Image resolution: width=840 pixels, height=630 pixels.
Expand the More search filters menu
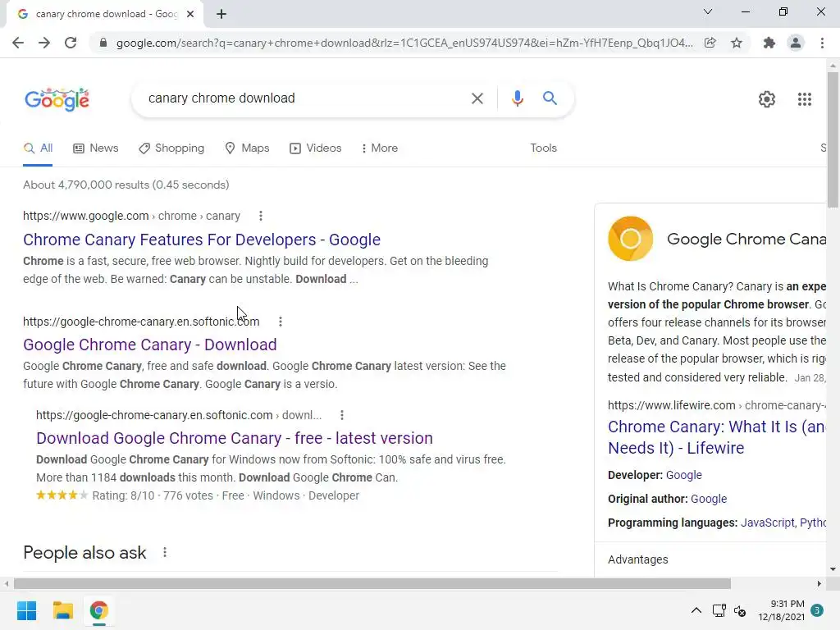coord(379,148)
